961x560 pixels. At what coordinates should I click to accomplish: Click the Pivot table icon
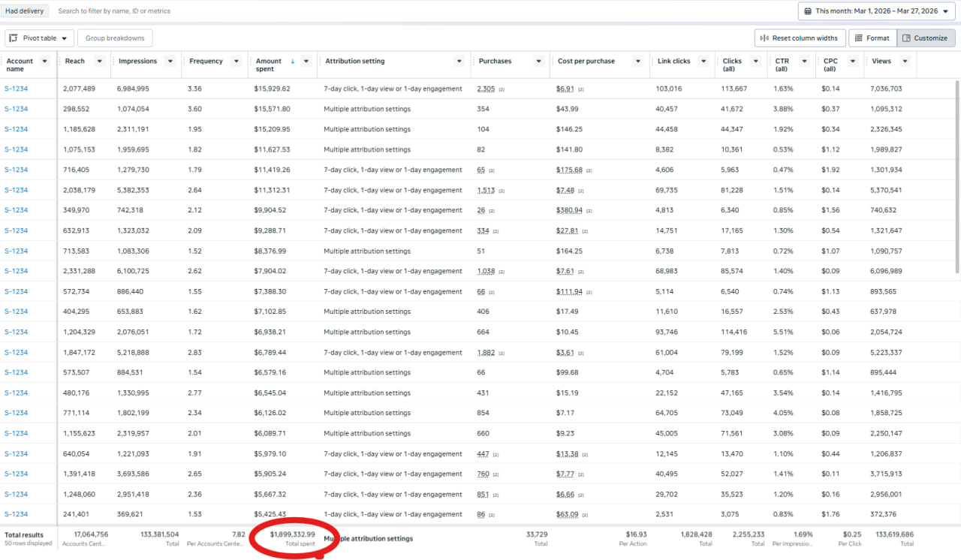tap(14, 38)
